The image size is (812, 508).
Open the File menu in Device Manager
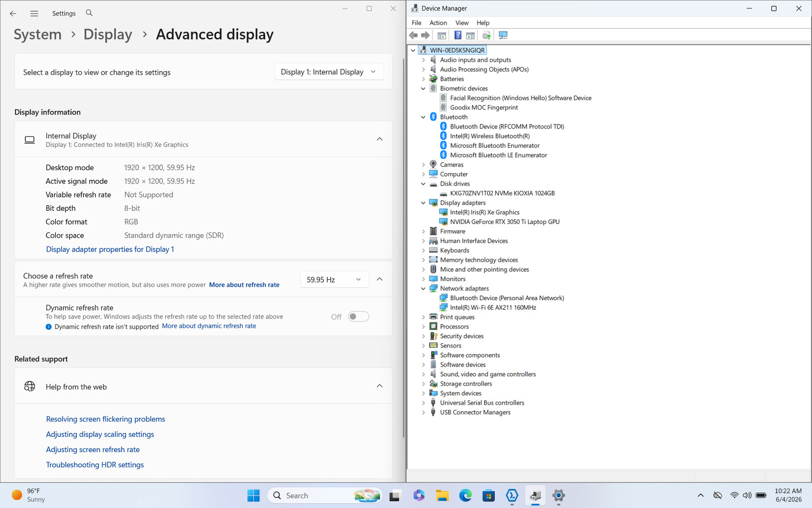pyautogui.click(x=416, y=23)
